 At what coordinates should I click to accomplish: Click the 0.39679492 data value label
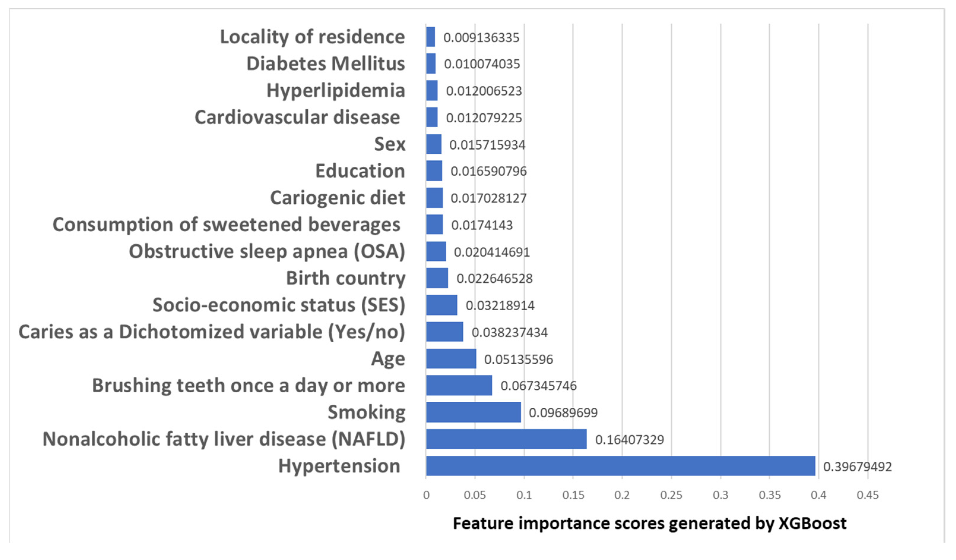pyautogui.click(x=857, y=466)
